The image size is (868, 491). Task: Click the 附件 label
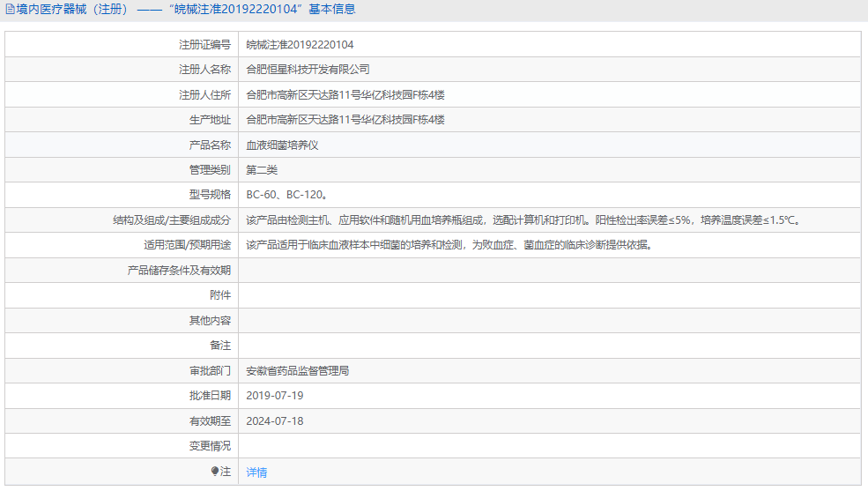pos(220,295)
